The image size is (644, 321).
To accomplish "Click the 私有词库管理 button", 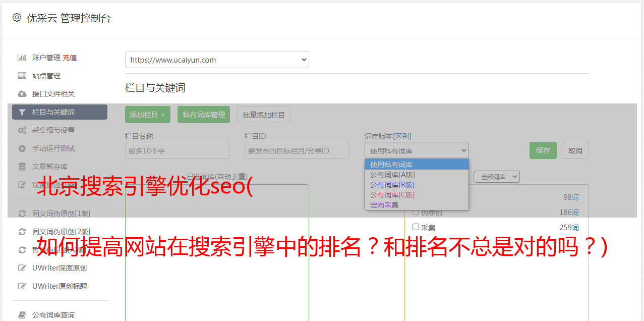I will click(x=204, y=115).
